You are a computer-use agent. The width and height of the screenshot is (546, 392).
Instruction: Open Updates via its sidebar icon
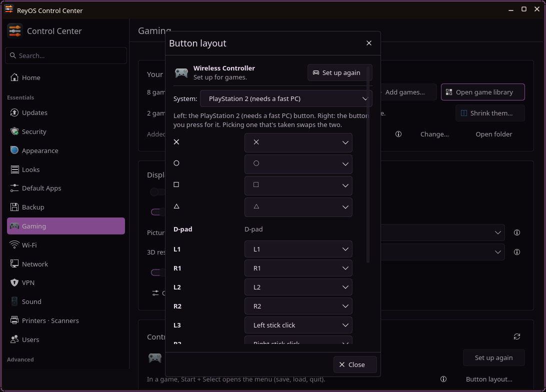pyautogui.click(x=14, y=112)
